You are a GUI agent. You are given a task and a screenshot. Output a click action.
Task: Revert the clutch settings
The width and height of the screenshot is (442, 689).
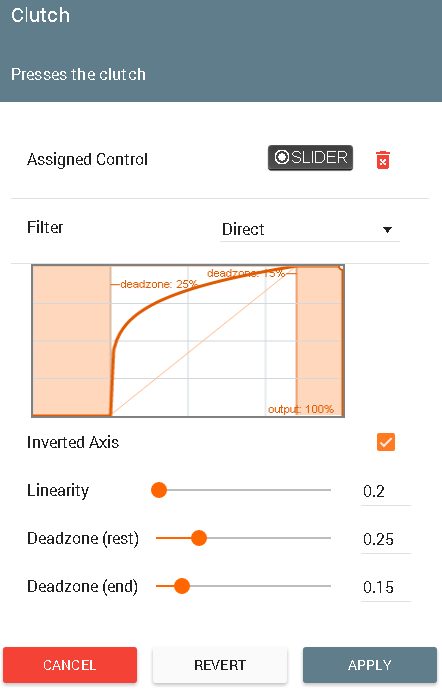pyautogui.click(x=220, y=665)
